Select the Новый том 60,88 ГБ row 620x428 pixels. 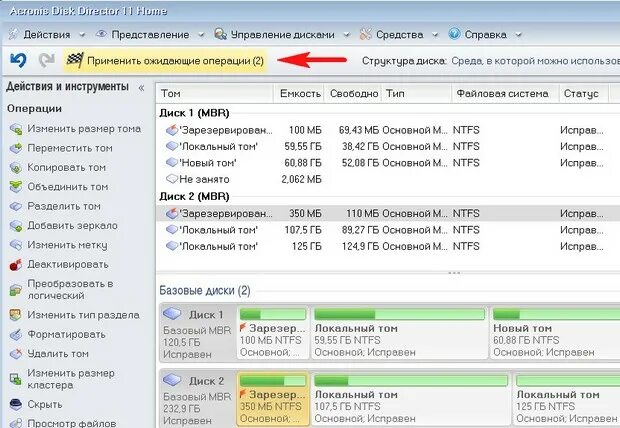(x=388, y=163)
